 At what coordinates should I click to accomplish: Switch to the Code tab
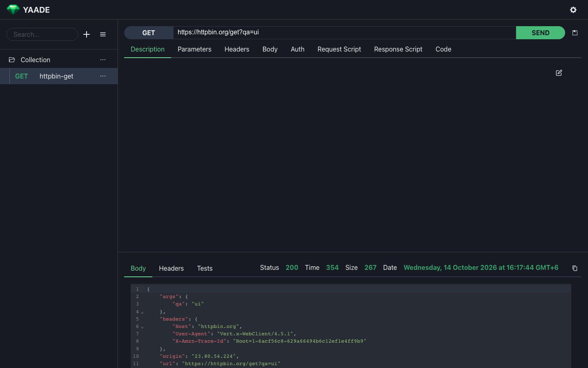[x=443, y=49]
